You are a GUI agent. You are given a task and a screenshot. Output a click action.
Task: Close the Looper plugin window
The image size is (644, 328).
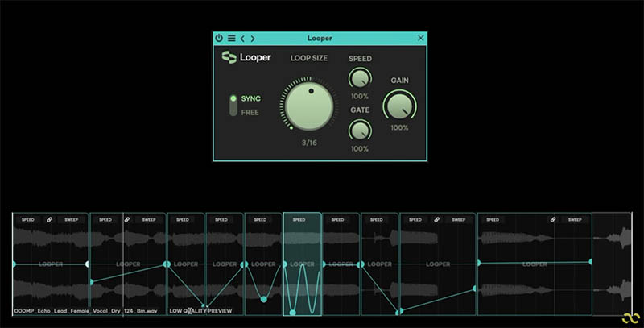tap(420, 38)
